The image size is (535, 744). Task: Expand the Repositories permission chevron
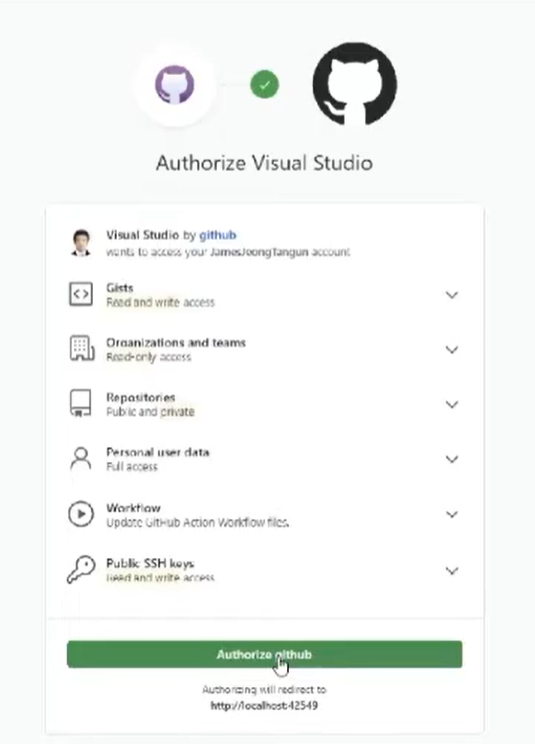(x=452, y=404)
